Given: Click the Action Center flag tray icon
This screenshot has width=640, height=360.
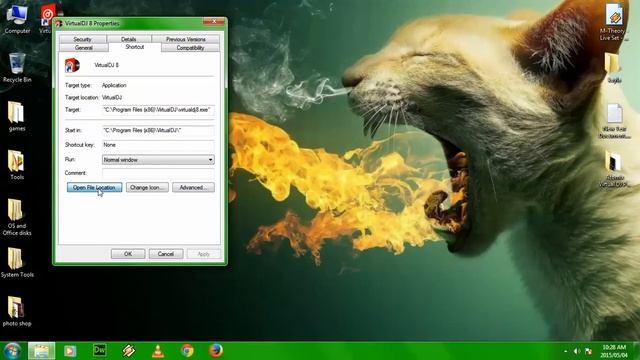Looking at the screenshot, I should 588,351.
